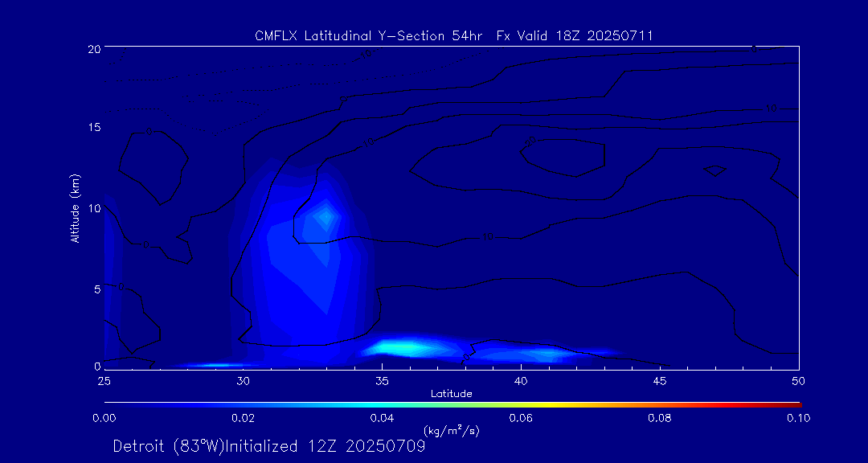Image resolution: width=868 pixels, height=463 pixels.
Task: Select the colorbar value 0.10
Action: click(x=799, y=418)
